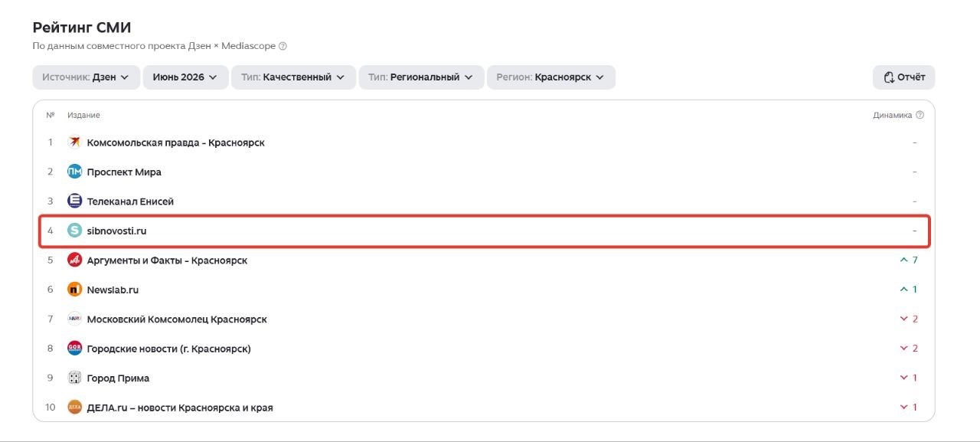Click the Рейтинг СМИ heading
The image size is (980, 442).
pos(82,28)
